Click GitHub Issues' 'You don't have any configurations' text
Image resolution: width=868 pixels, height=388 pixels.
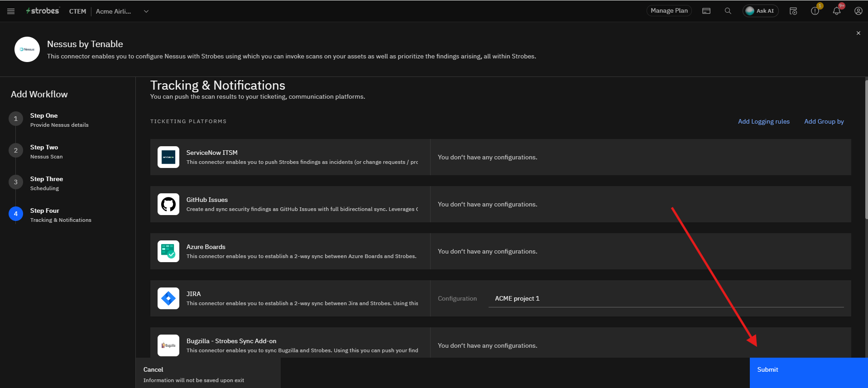tap(487, 204)
